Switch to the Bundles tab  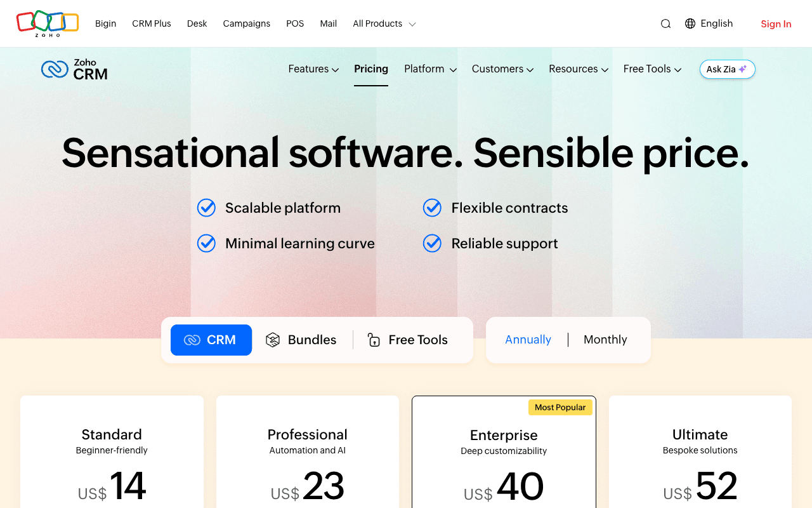tap(301, 340)
